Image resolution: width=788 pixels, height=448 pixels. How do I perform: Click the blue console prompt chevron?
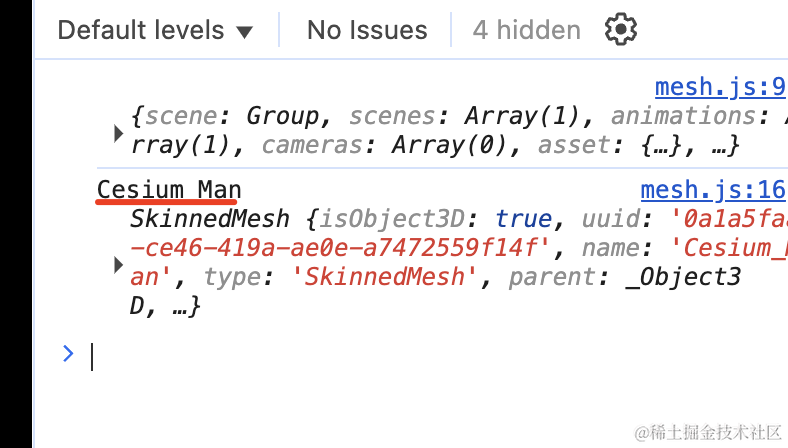point(68,354)
